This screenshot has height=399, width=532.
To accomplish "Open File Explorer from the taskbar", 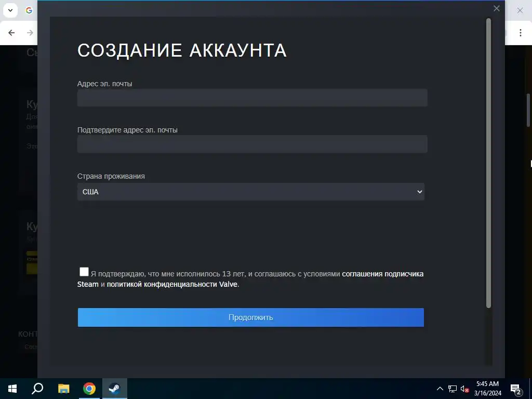I will point(63,389).
